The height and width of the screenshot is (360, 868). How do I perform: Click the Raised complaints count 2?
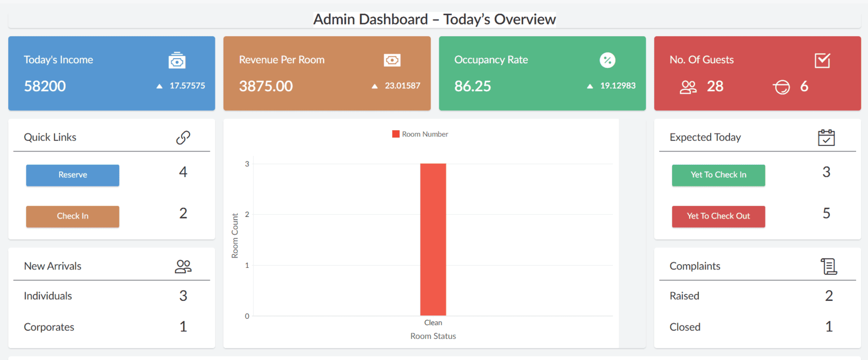[x=829, y=295]
